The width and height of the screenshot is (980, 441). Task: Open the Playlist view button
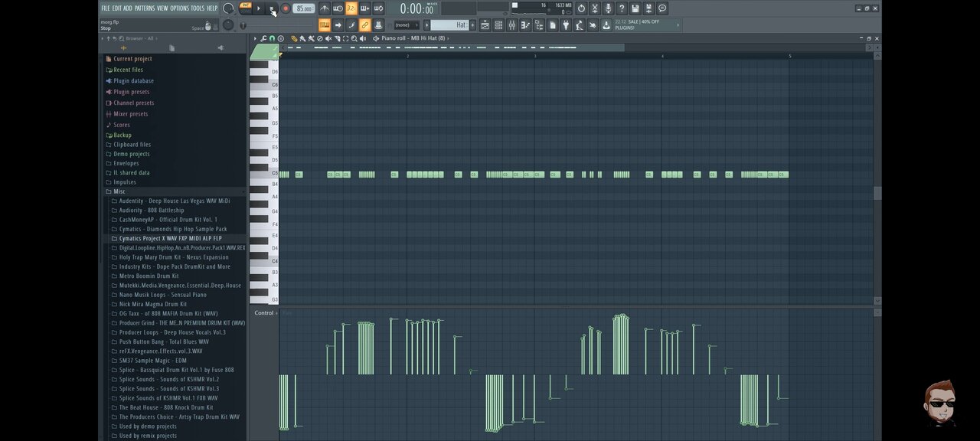tap(485, 25)
